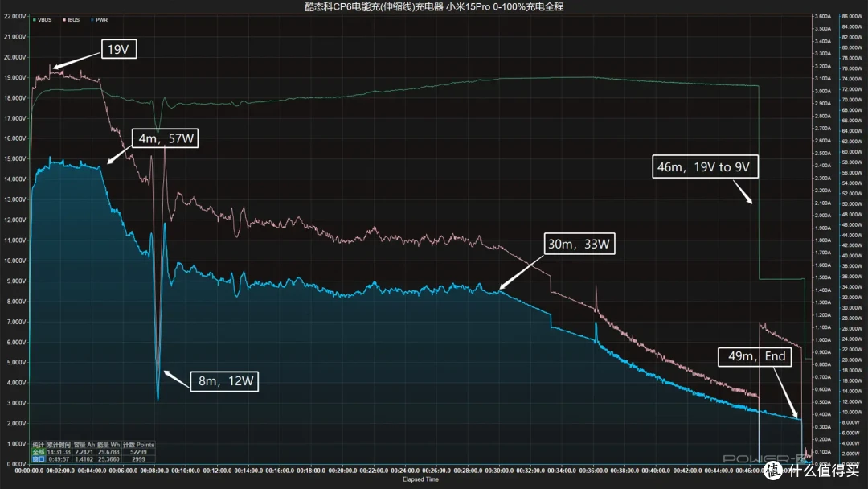This screenshot has width=868, height=489.
Task: Click the chart title mentioning 小米15Pro 0-100%
Action: pos(434,6)
